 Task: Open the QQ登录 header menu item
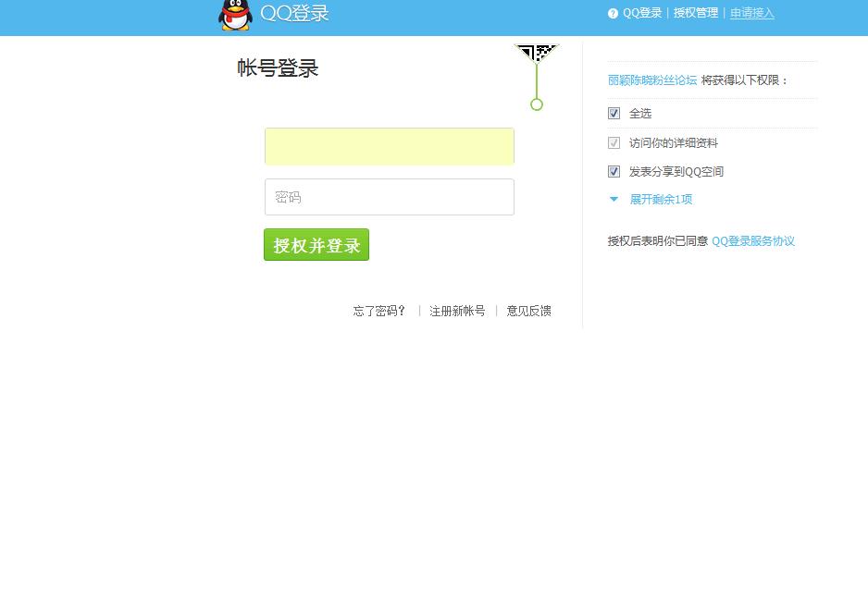642,13
